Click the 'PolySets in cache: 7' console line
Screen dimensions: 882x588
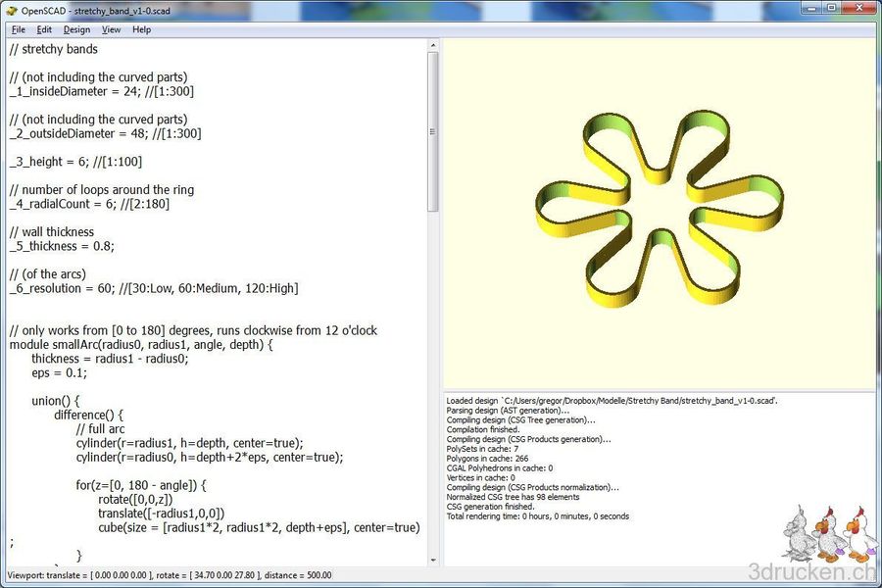pyautogui.click(x=482, y=449)
